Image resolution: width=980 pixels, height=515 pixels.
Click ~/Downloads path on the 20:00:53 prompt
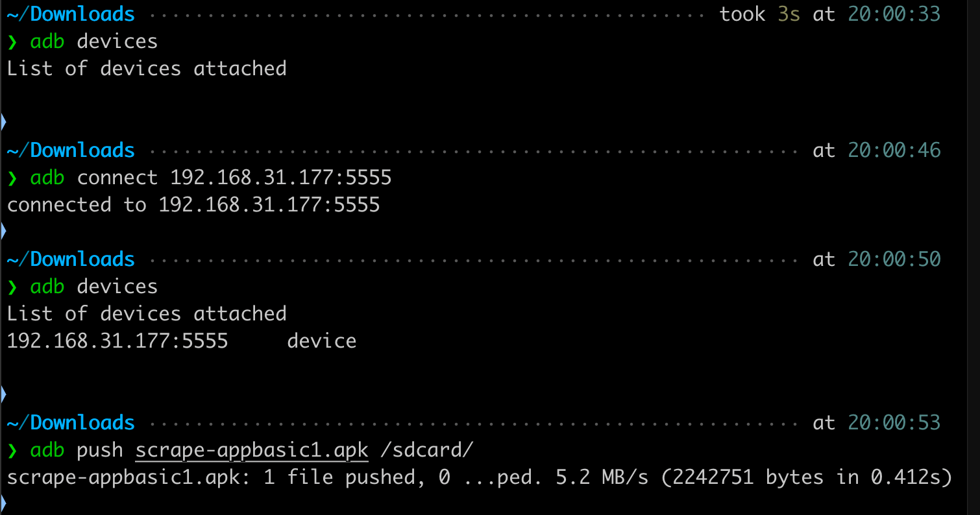(71, 423)
